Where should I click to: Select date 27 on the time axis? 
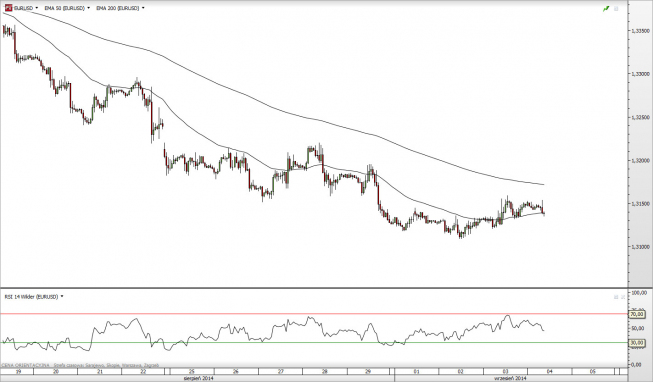click(280, 371)
